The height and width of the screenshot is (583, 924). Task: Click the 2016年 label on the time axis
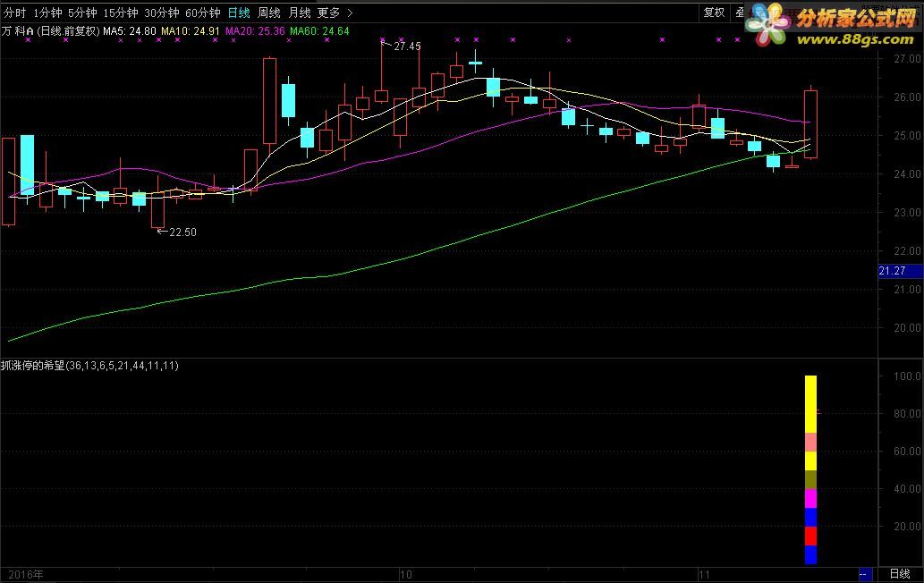(x=26, y=574)
